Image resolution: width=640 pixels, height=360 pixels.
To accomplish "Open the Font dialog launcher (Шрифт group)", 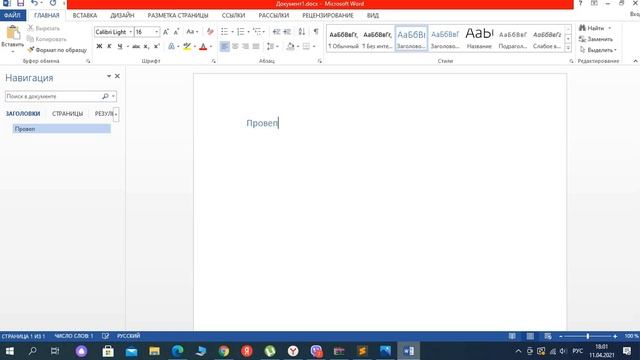I will click(x=213, y=61).
